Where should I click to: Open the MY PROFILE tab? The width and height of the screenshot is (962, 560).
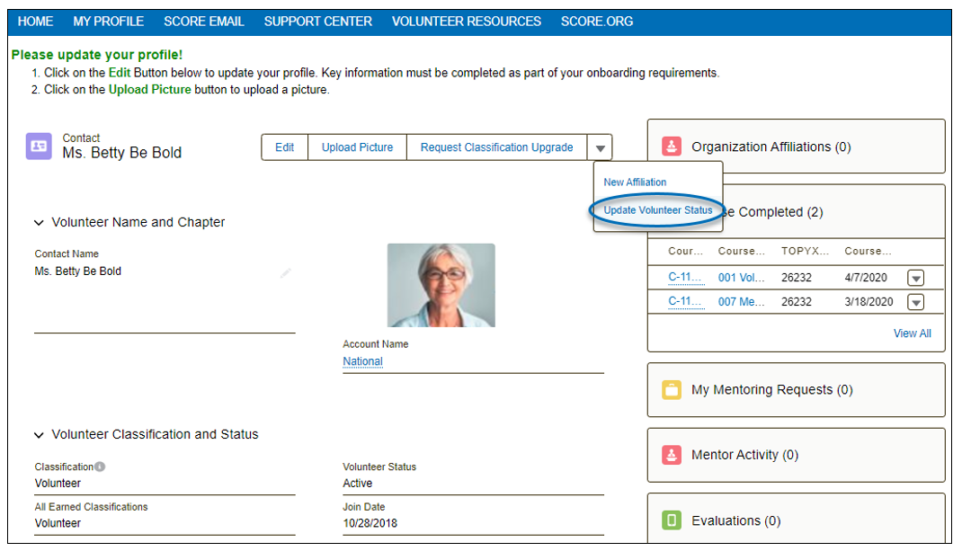click(109, 22)
